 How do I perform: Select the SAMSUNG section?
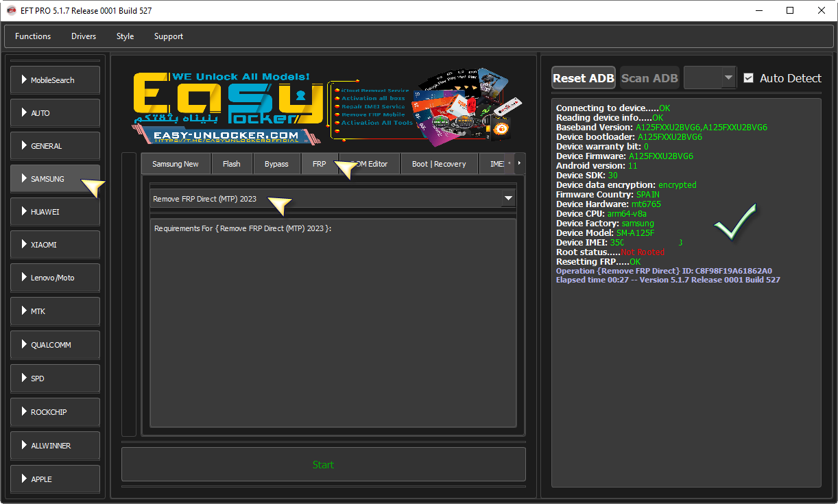55,179
